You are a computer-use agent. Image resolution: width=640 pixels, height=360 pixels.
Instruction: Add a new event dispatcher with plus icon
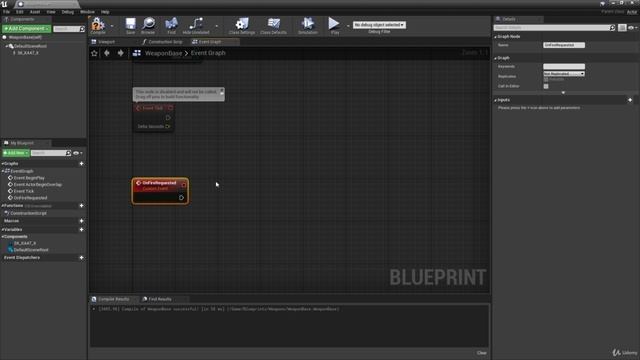(81, 258)
